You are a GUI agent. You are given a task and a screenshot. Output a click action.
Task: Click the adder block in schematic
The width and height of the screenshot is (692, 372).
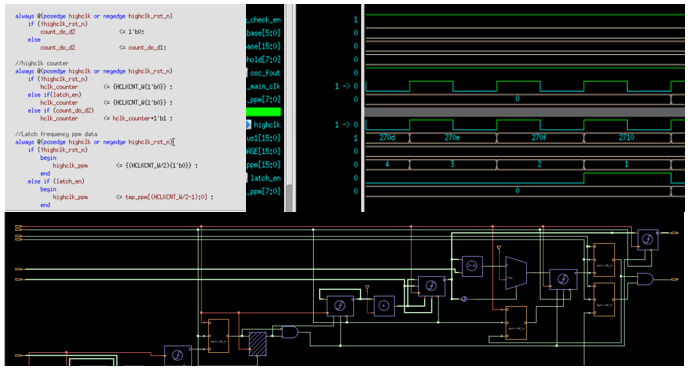(384, 305)
